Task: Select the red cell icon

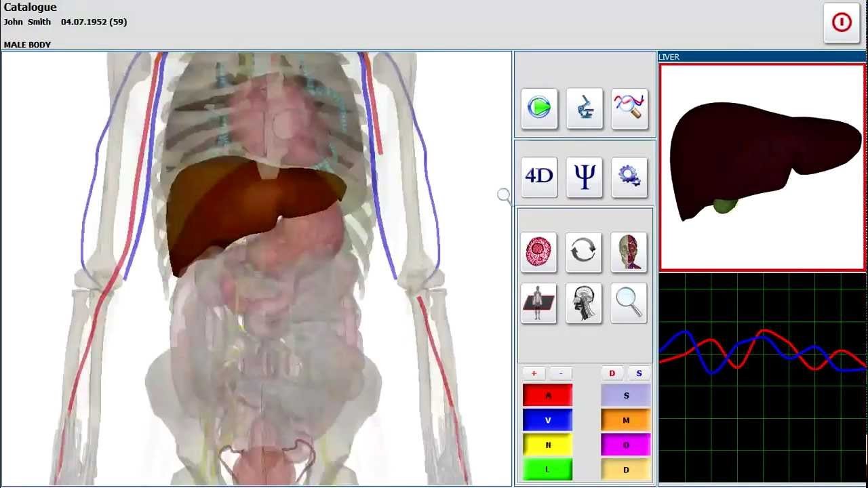Action: (539, 251)
